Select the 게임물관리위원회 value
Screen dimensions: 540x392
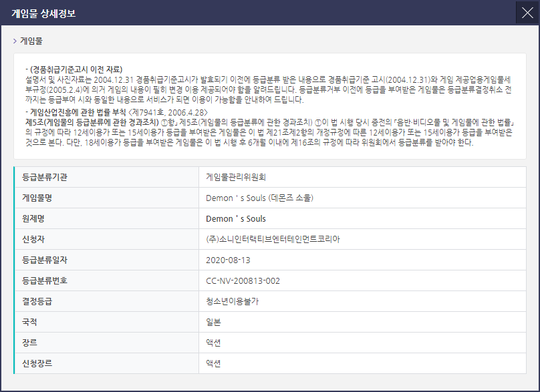[x=236, y=177]
